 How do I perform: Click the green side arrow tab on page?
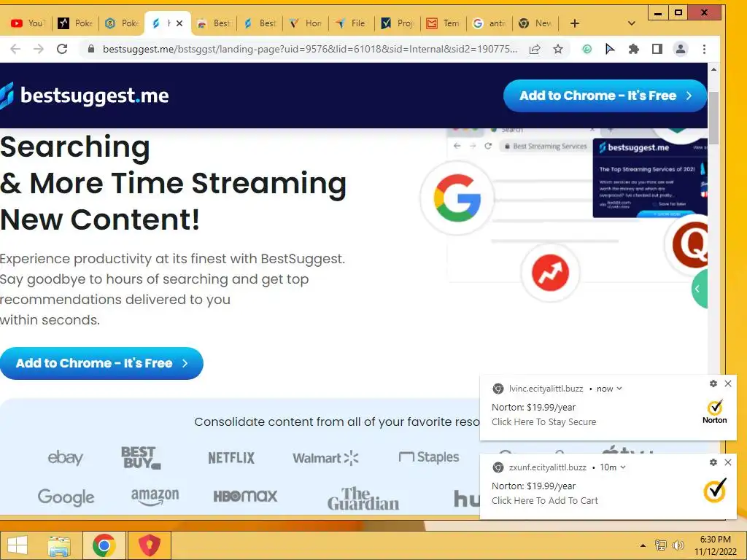click(700, 289)
